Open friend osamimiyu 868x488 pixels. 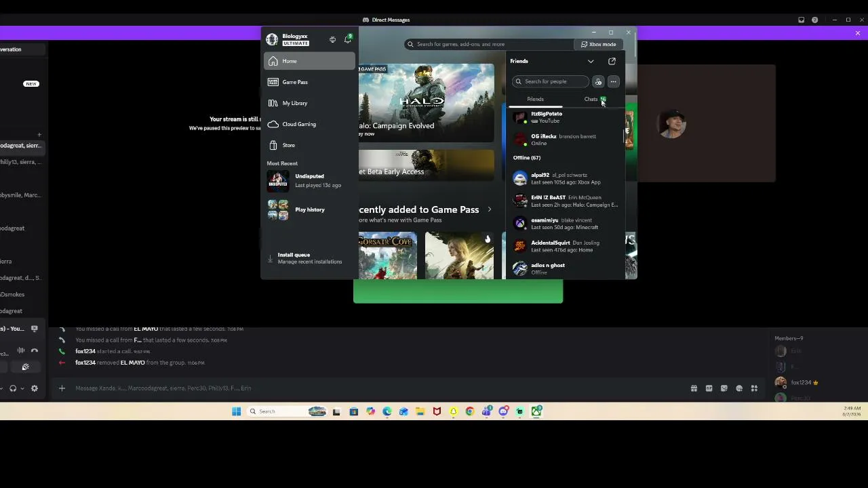pyautogui.click(x=566, y=224)
